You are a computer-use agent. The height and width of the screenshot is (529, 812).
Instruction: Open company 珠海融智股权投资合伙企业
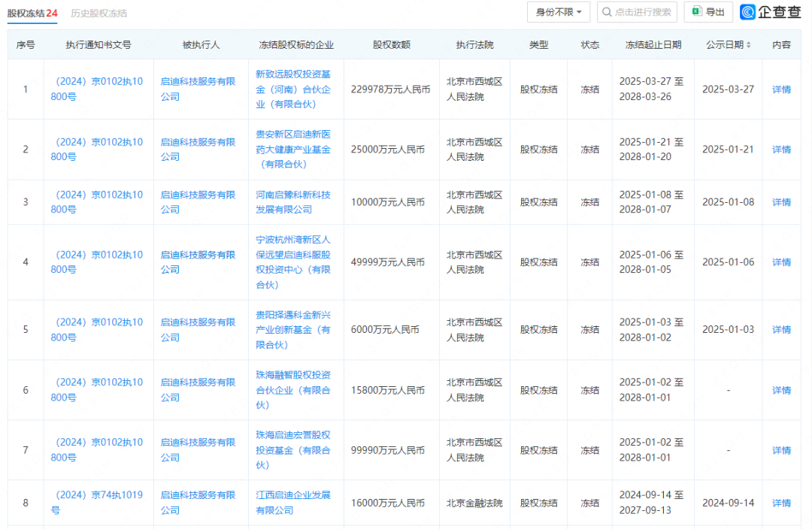click(293, 390)
